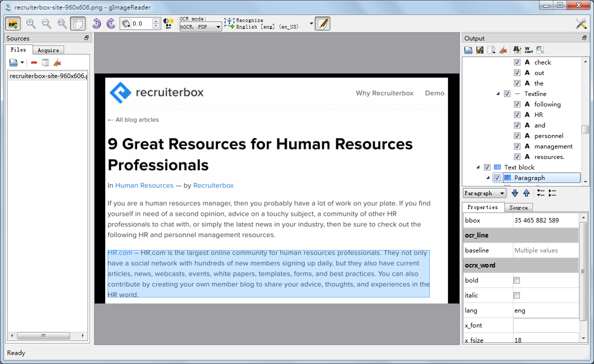Toggle word confidence values display

(529, 50)
